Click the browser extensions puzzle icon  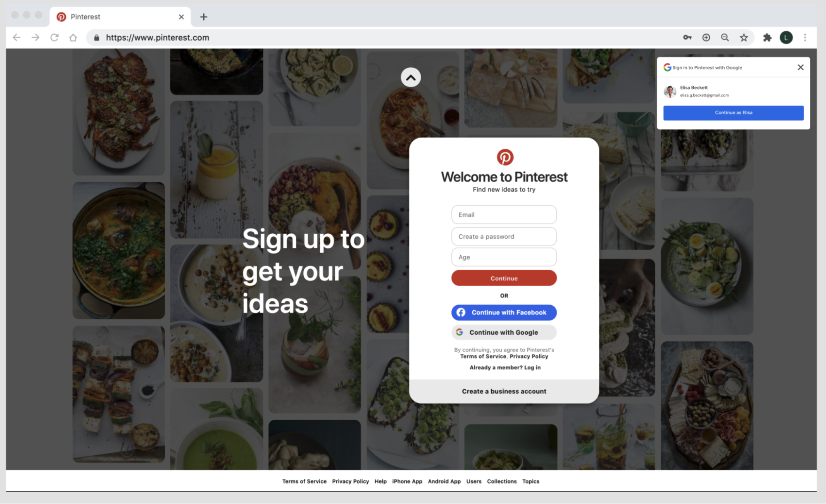tap(768, 37)
